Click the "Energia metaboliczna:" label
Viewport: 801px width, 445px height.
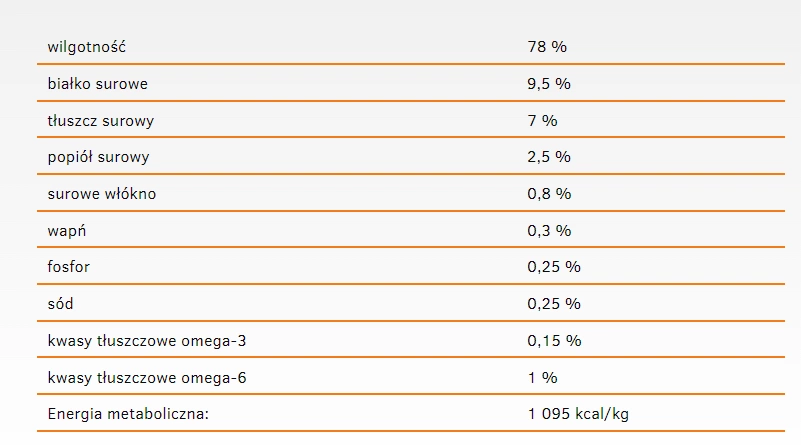127,414
